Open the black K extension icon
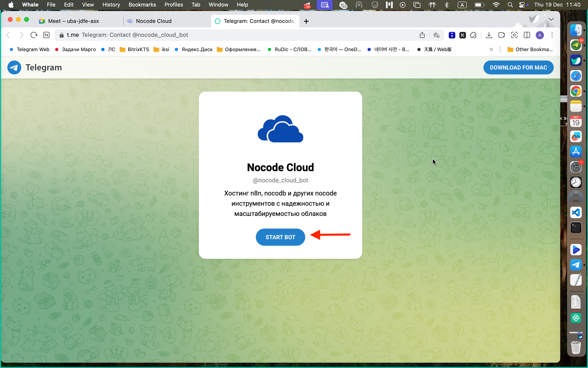The image size is (588, 368). pyautogui.click(x=463, y=35)
